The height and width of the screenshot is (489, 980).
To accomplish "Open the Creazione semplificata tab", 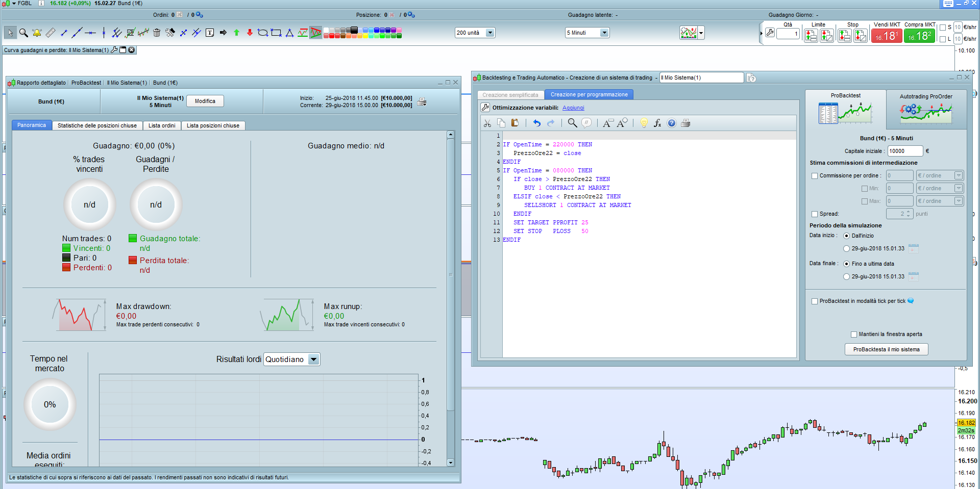I will pos(510,95).
